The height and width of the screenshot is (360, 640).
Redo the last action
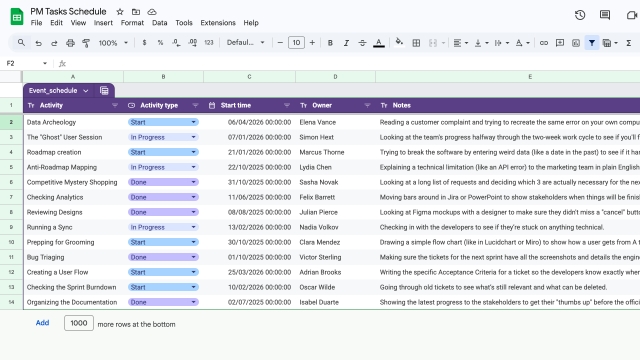54,43
